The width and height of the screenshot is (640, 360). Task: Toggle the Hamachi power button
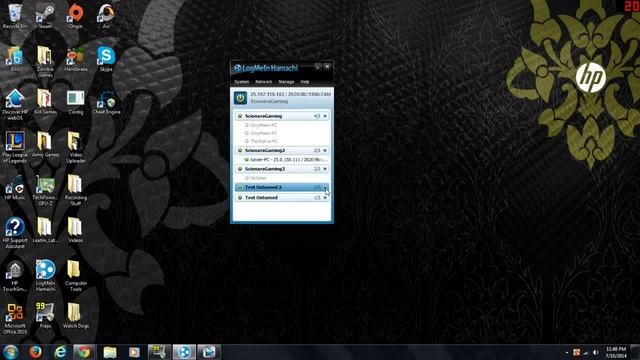pyautogui.click(x=240, y=98)
